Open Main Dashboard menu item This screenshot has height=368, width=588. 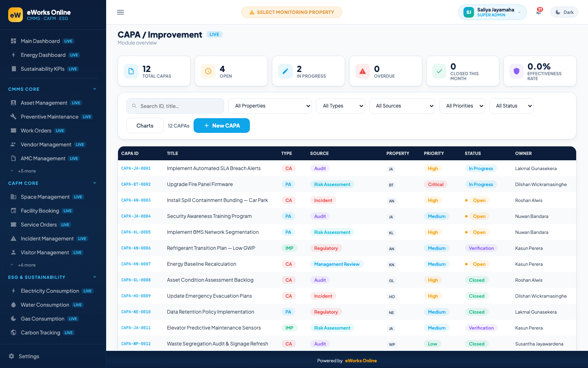53,41
